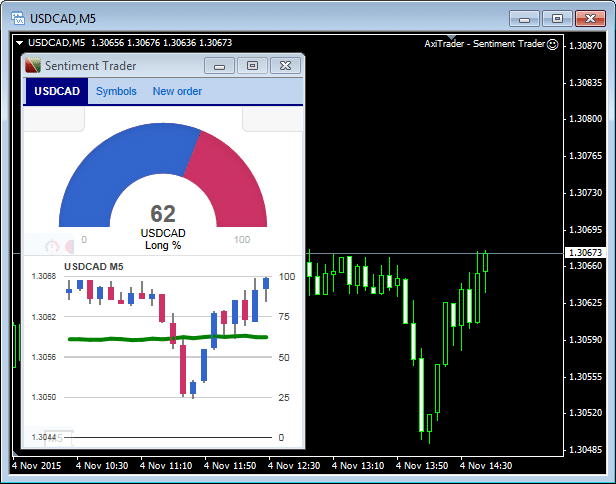Click the 4 Nov 12:30 time axis label
616x484 pixels.
(294, 466)
